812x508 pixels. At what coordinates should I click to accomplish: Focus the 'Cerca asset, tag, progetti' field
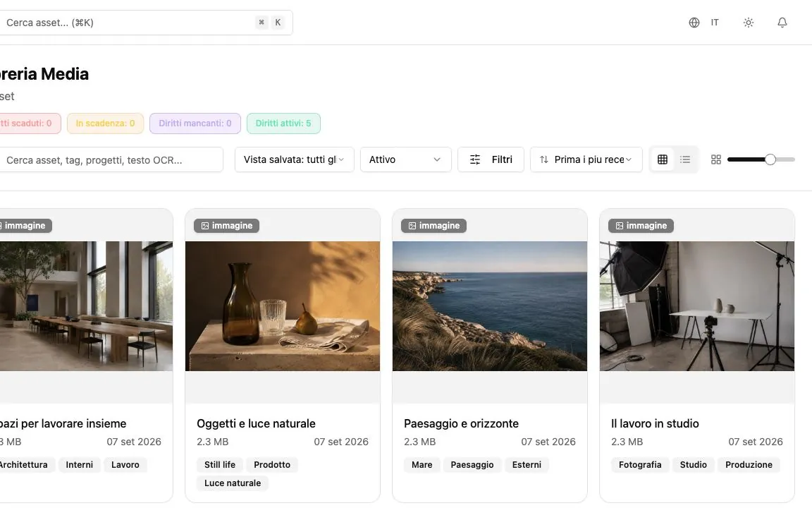(x=111, y=159)
